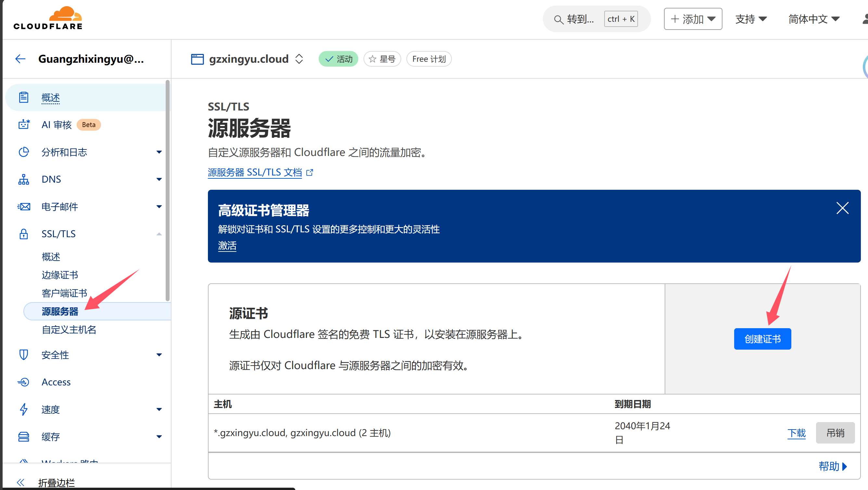
Task: Expand the 电子邮件 section arrow
Action: point(159,207)
